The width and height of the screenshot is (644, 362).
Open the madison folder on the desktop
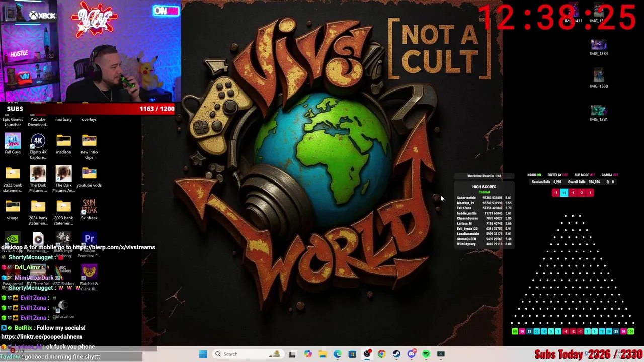(63, 144)
